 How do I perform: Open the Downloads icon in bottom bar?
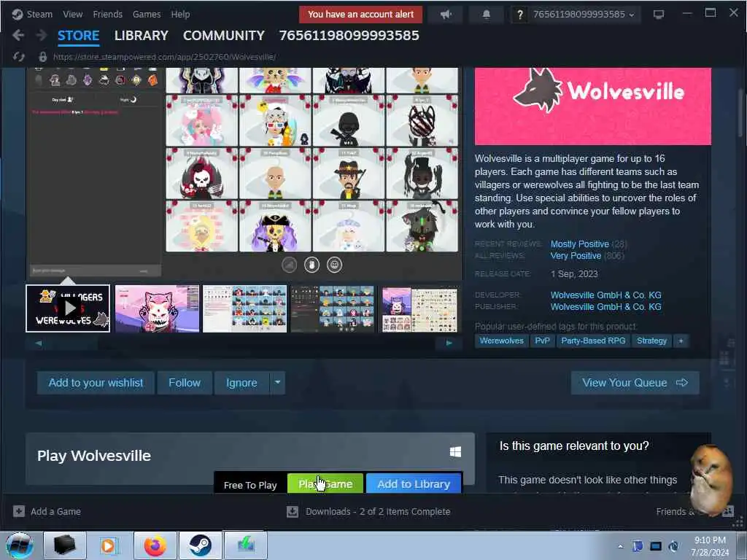293,511
